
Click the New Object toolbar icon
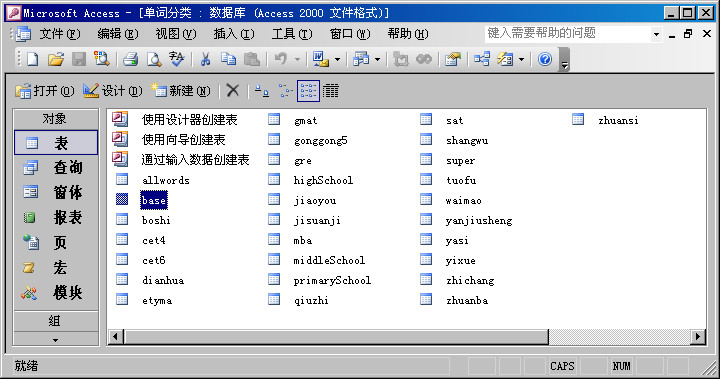505,59
